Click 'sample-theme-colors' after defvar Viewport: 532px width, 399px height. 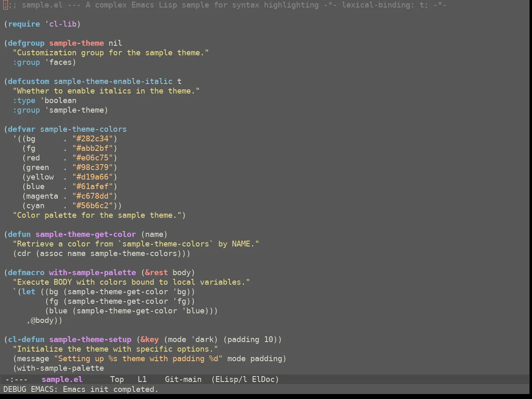[83, 129]
